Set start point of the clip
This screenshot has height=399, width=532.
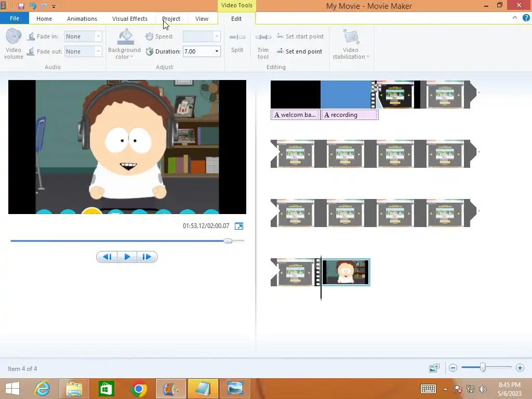point(300,36)
